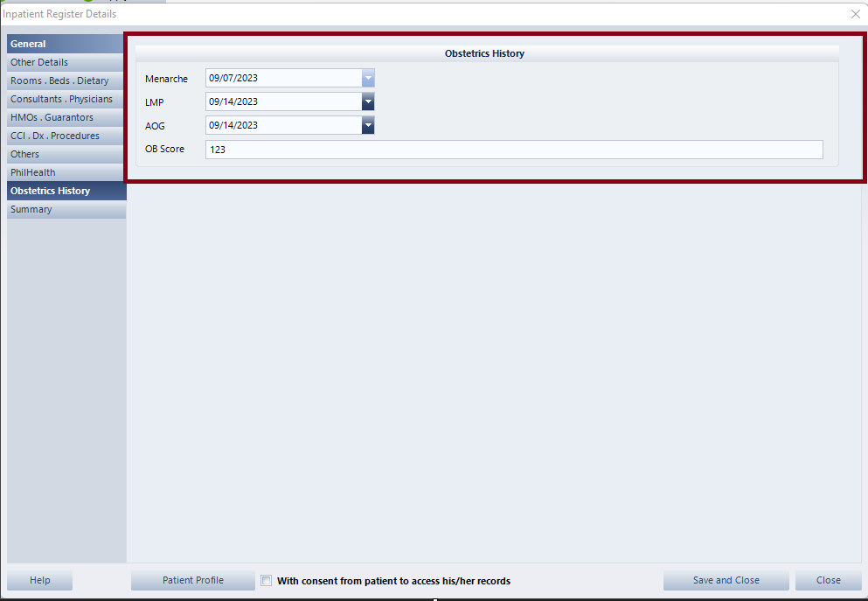This screenshot has height=601, width=868.
Task: Expand the LMP date picker arrow
Action: pyautogui.click(x=368, y=102)
